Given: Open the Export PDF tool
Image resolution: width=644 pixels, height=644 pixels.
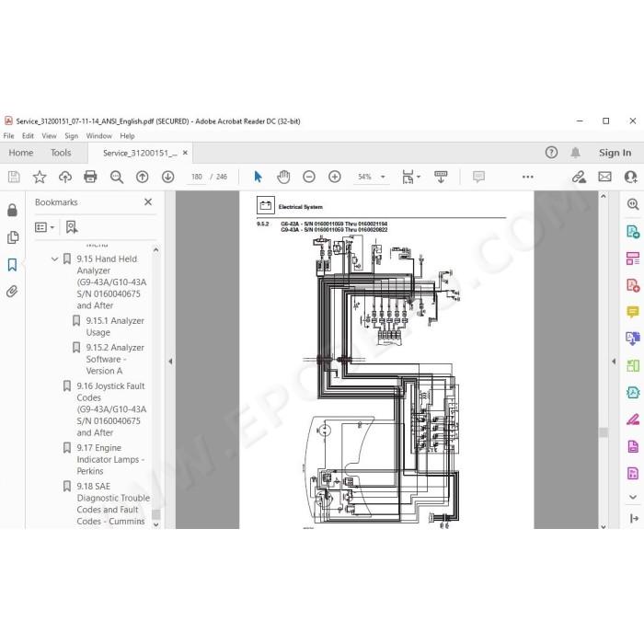Looking at the screenshot, I should point(633,231).
